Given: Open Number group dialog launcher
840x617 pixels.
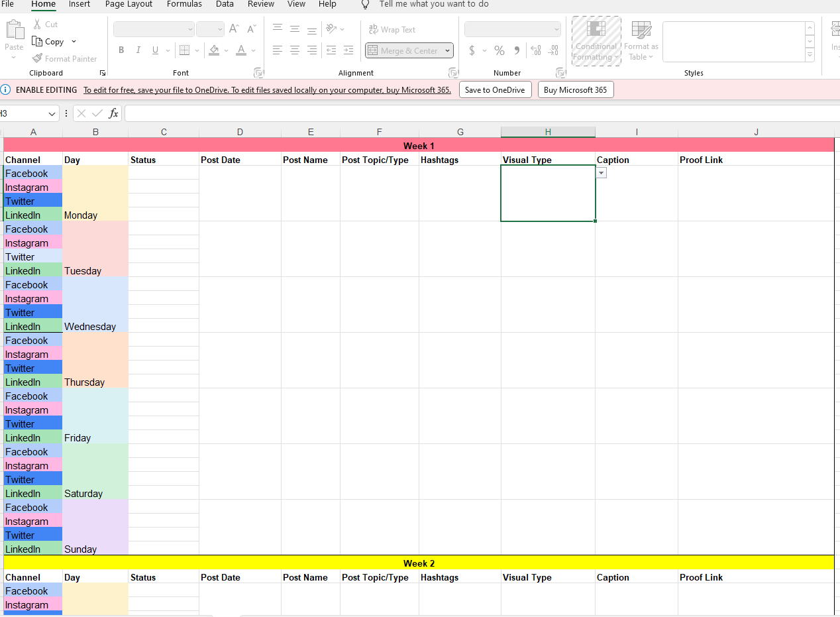Looking at the screenshot, I should (x=561, y=73).
